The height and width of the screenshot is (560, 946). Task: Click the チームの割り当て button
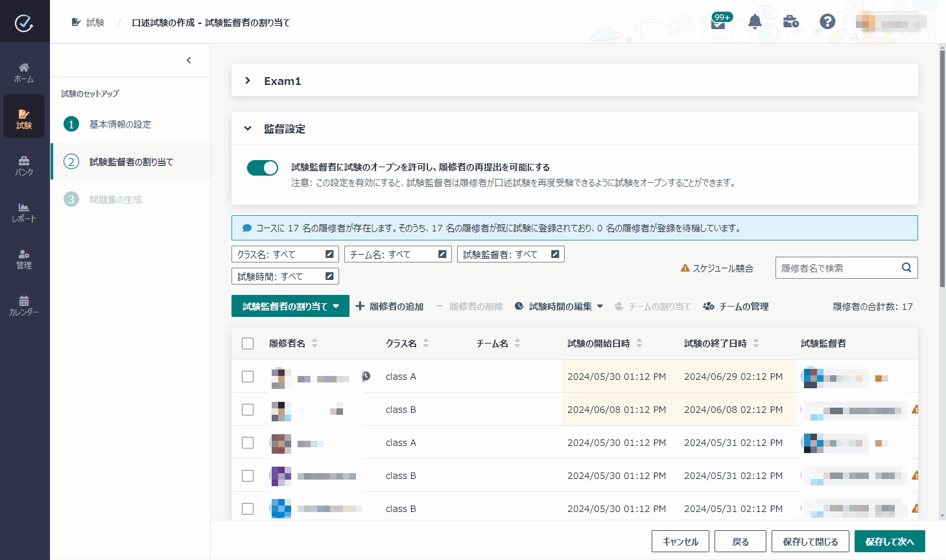pyautogui.click(x=653, y=306)
